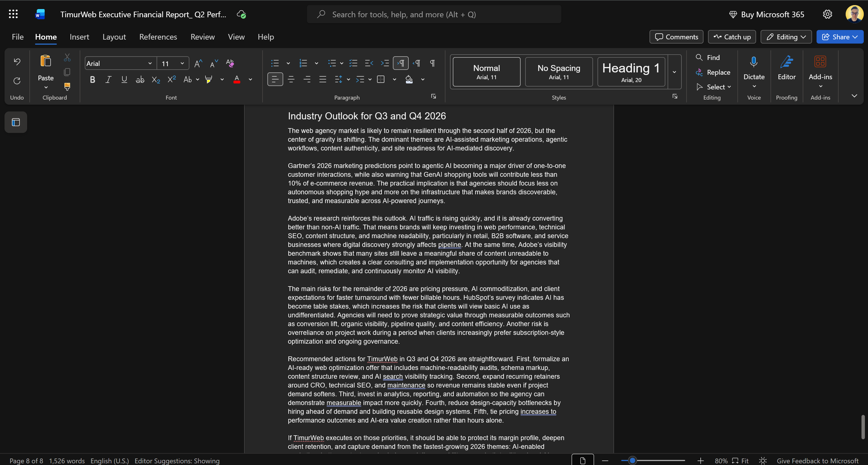Open the Editing mode dropdown
Screen dimensions: 868x465
point(786,37)
